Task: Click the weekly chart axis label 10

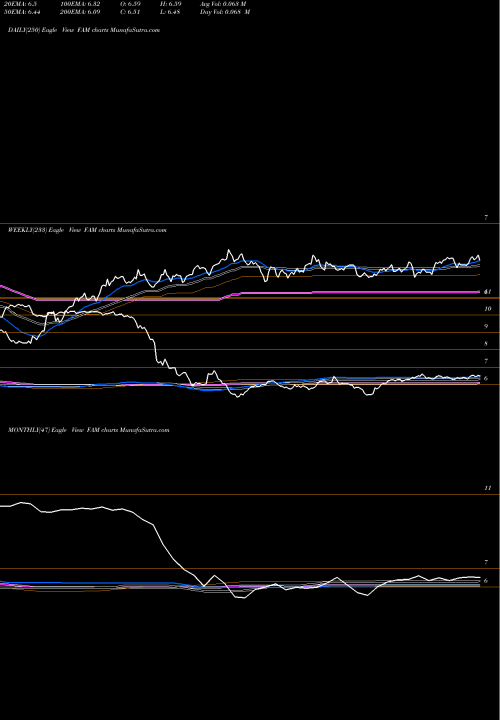Action: (x=488, y=309)
